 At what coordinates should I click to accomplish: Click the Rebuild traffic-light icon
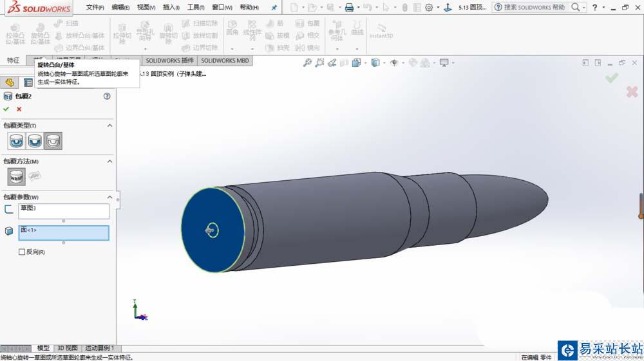click(404, 7)
